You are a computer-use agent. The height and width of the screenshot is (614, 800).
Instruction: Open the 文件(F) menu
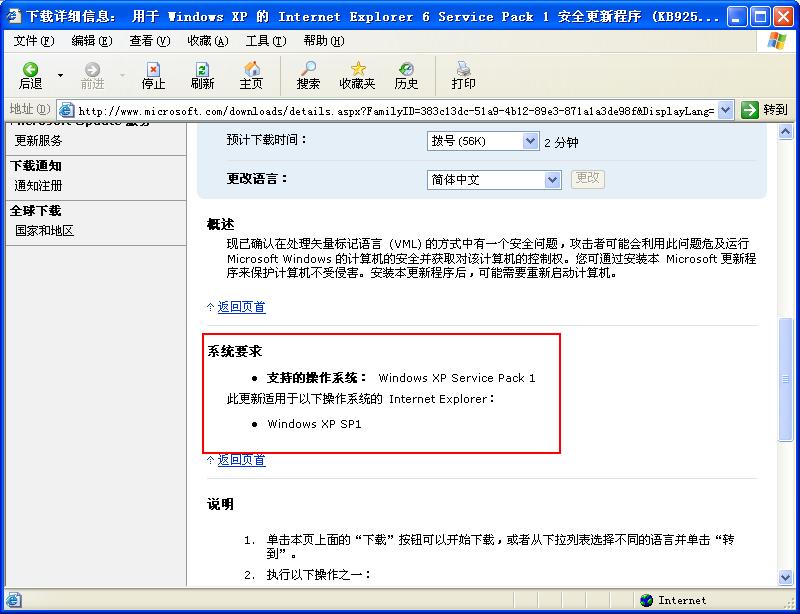pos(33,41)
